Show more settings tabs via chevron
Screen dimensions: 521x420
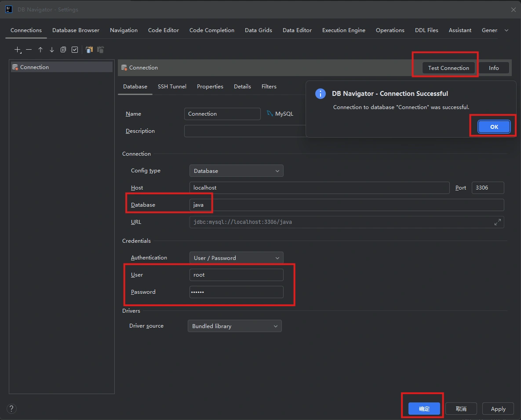click(x=506, y=30)
